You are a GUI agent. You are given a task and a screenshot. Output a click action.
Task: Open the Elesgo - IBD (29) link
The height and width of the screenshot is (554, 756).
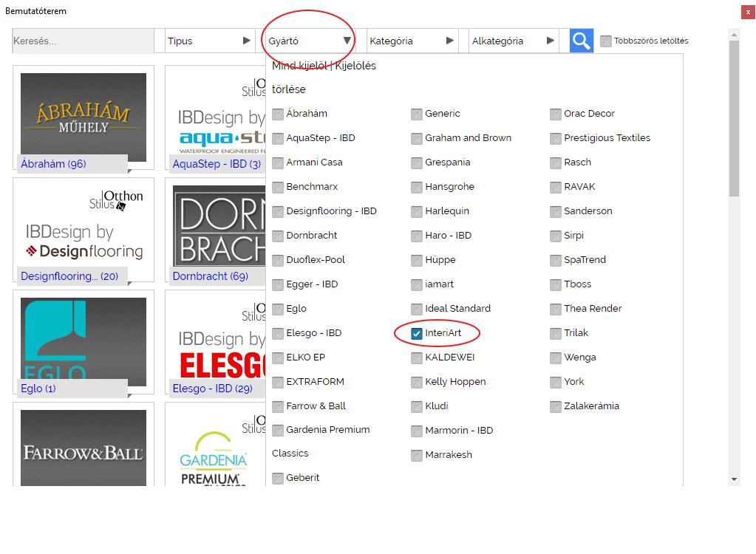[212, 389]
